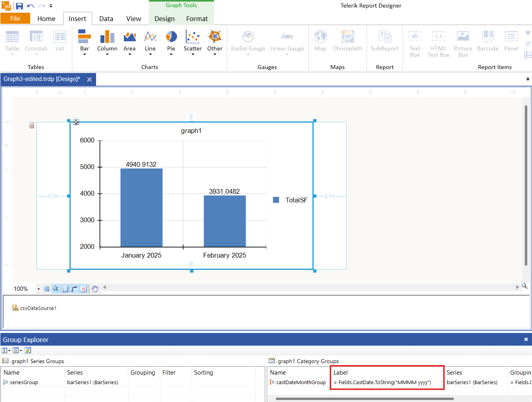Click the Undo arrow in the quick access toolbar

point(31,6)
